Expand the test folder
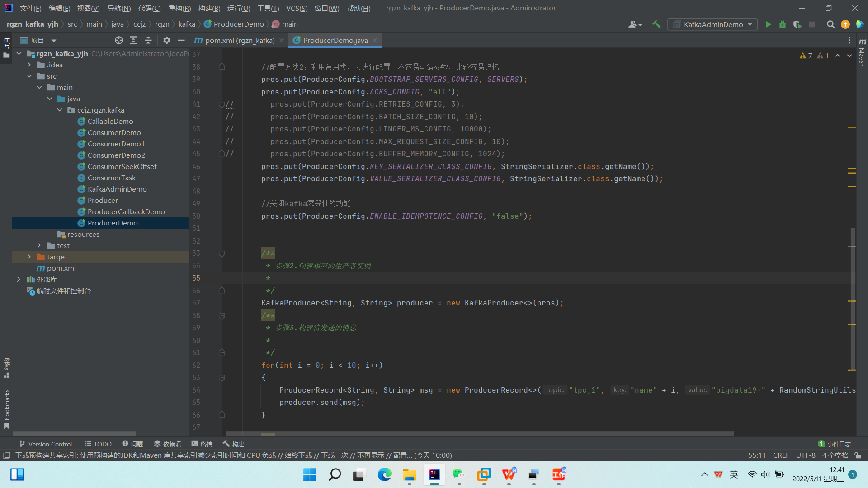The image size is (868, 488). point(39,245)
